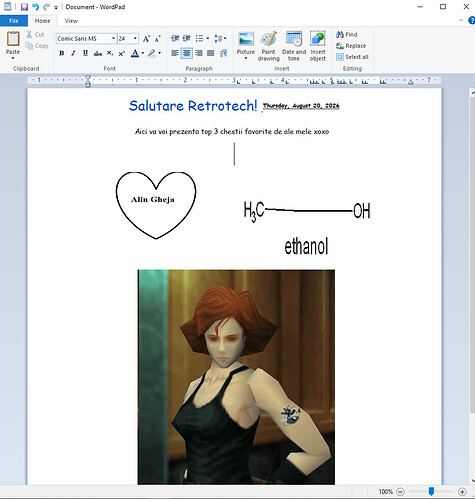This screenshot has width=475, height=499.
Task: Open the text color dropdown arrow
Action: (143, 53)
